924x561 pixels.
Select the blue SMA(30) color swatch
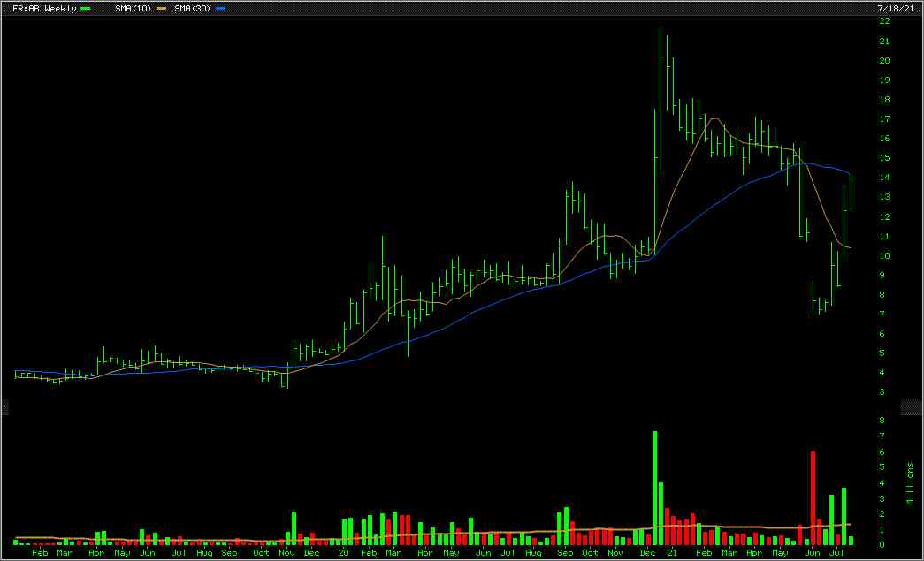click(220, 9)
